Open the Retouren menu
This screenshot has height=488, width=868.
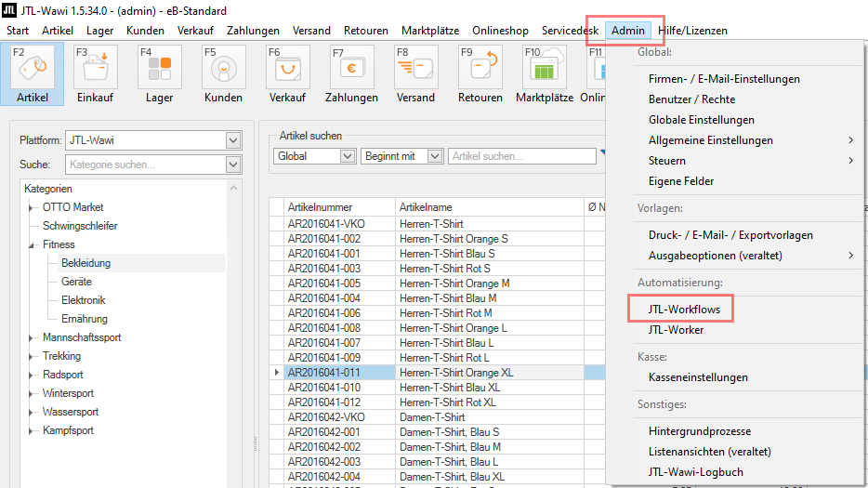[x=366, y=31]
